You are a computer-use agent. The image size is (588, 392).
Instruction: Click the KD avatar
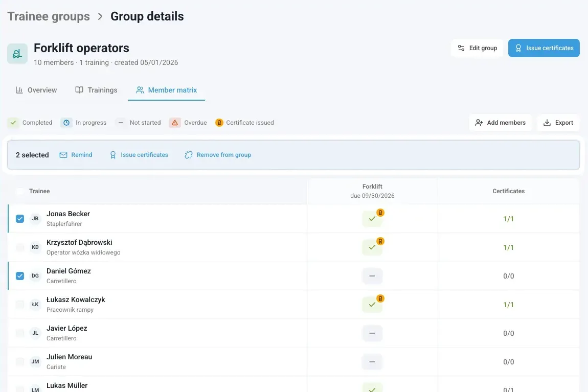[x=35, y=247]
